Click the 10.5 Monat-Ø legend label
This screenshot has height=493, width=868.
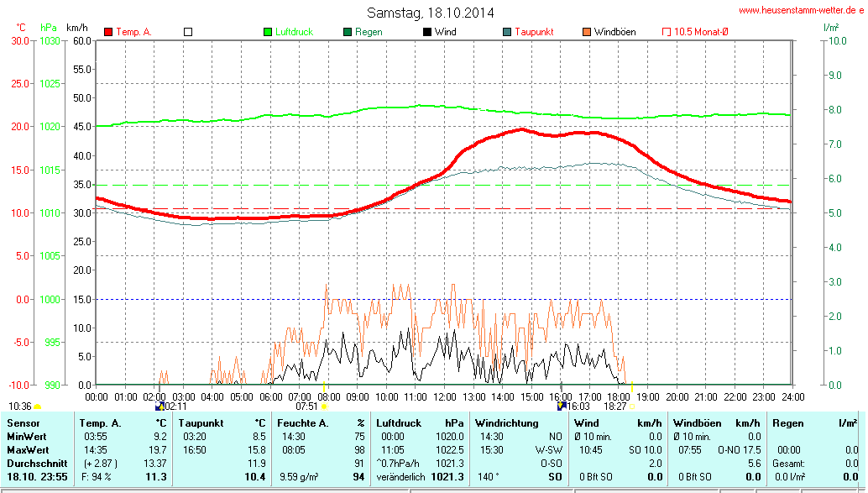coord(701,32)
